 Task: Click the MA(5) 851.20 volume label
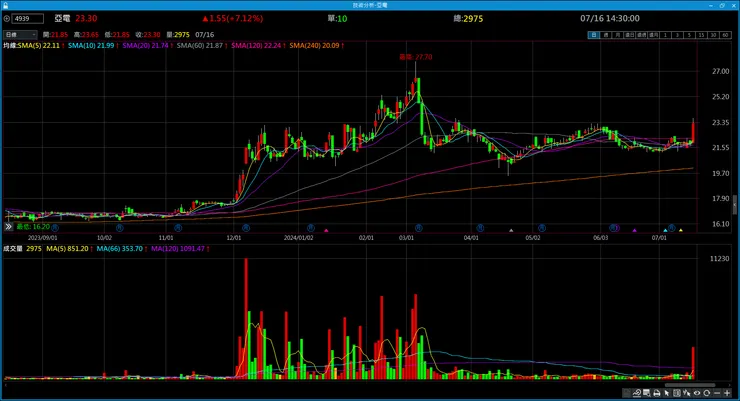[67, 249]
